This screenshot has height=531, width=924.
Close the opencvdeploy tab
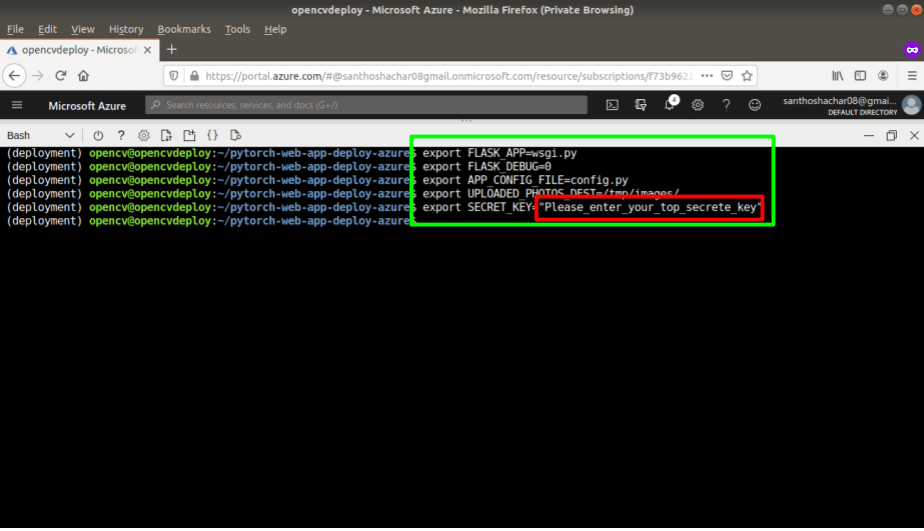click(147, 50)
